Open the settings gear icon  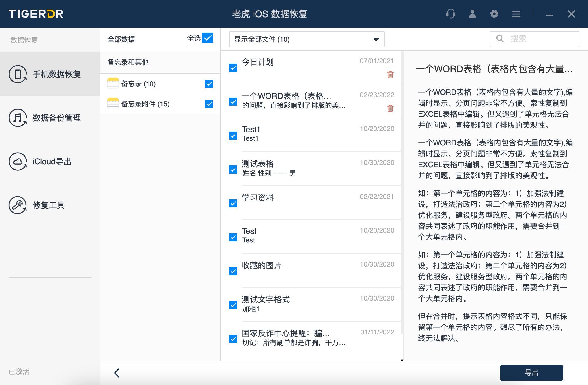(x=494, y=14)
